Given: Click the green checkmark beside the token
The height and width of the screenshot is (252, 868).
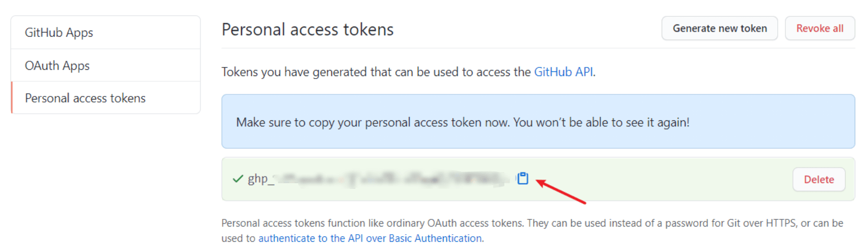Looking at the screenshot, I should (238, 179).
